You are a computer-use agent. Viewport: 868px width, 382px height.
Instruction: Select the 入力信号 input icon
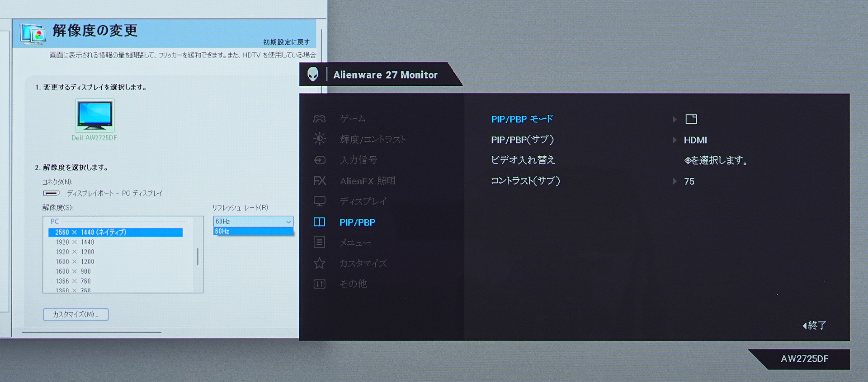pyautogui.click(x=320, y=160)
